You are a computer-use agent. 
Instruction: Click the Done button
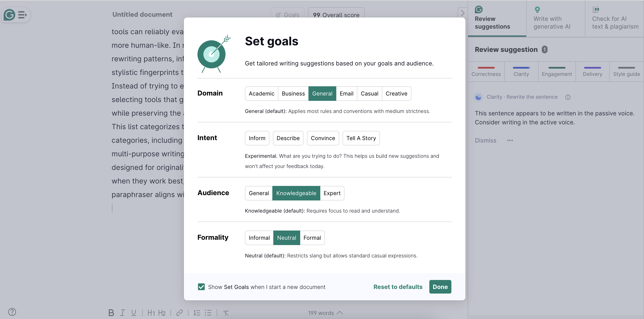tap(440, 287)
